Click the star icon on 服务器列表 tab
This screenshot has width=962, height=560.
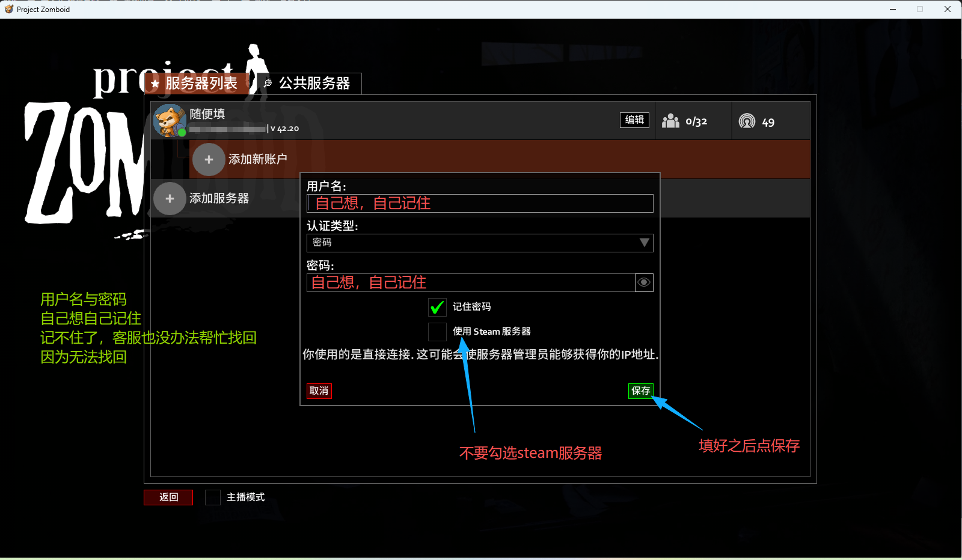coord(155,84)
